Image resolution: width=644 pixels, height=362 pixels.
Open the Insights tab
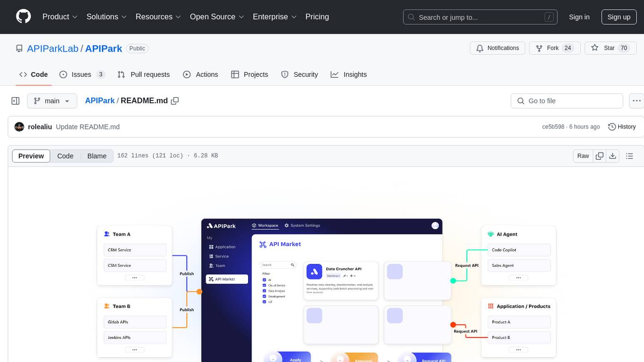click(349, 74)
